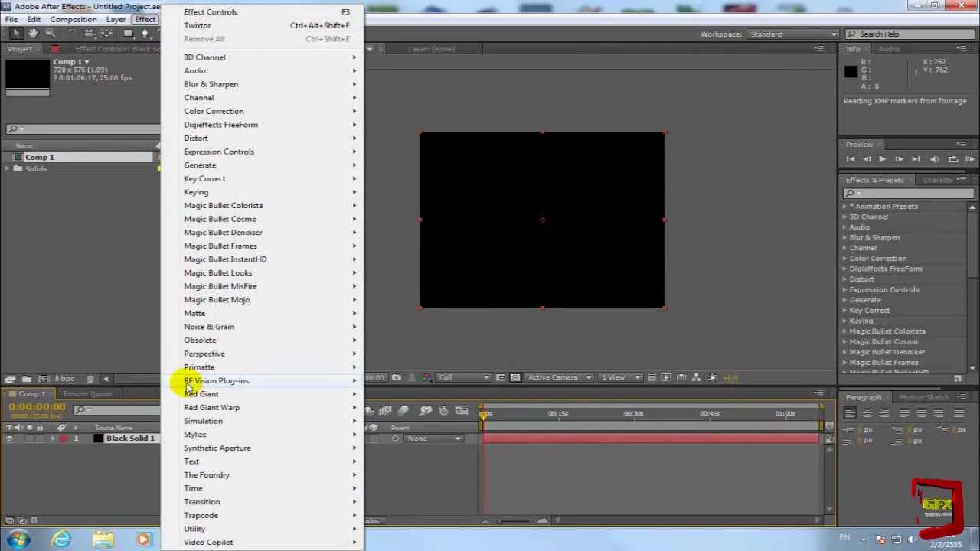980x551 pixels.
Task: Delete selected project item with trash icon
Action: coord(90,379)
